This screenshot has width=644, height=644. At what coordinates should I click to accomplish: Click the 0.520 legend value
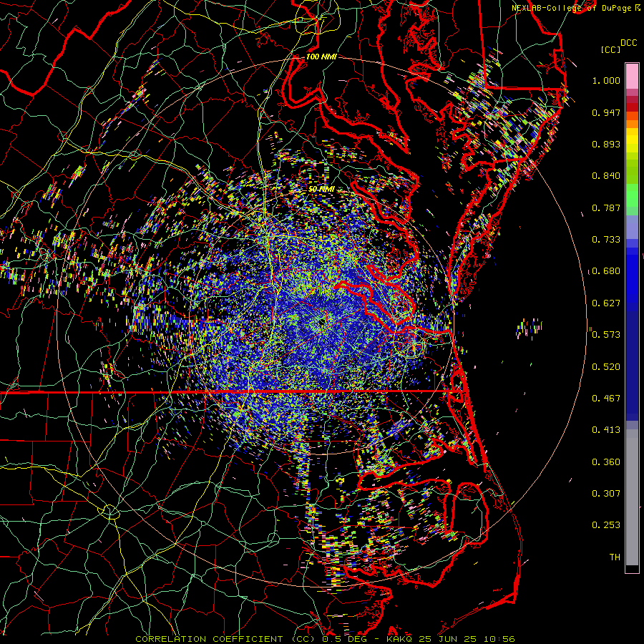pos(606,367)
